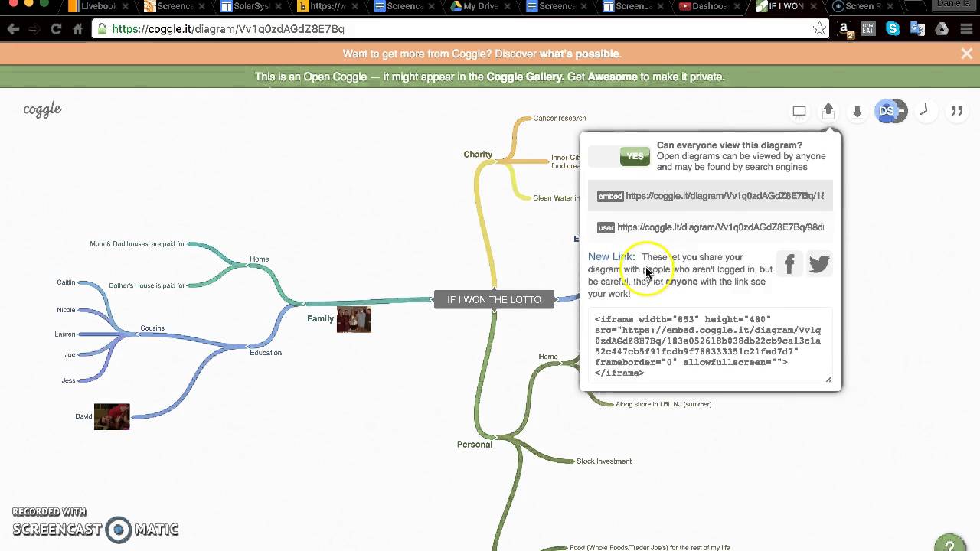Click the Coggle Gallery link
Viewport: 980px width, 551px height.
tap(524, 77)
